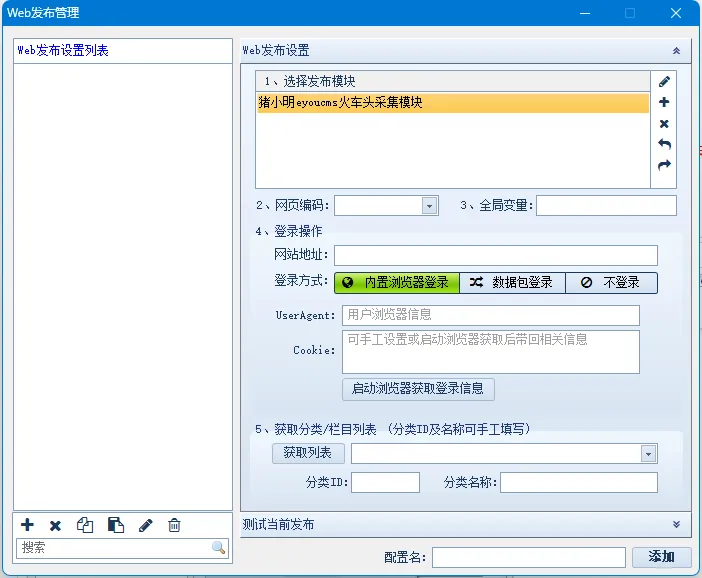Add a publish module with plus icon
This screenshot has width=702, height=578.
[x=664, y=102]
